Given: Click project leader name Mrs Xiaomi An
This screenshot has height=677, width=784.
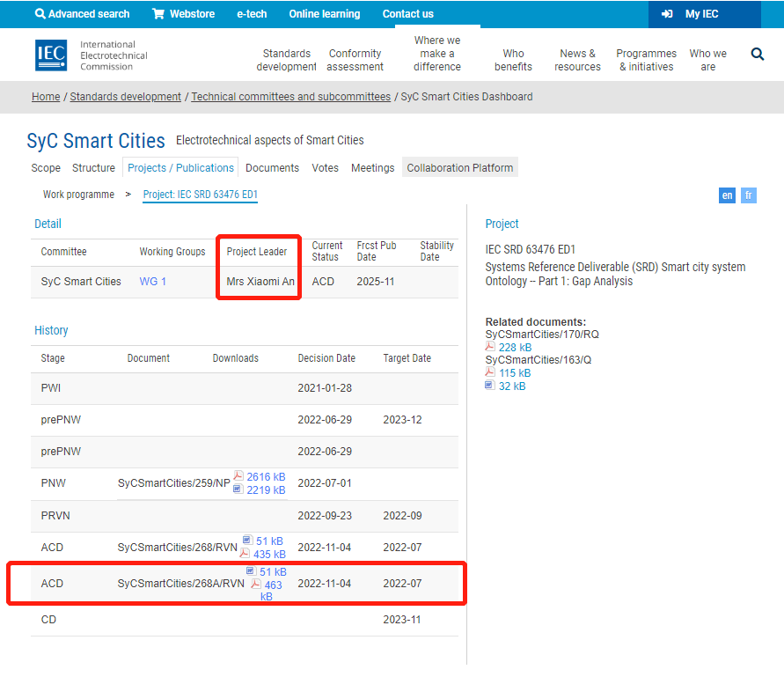Looking at the screenshot, I should pos(260,282).
